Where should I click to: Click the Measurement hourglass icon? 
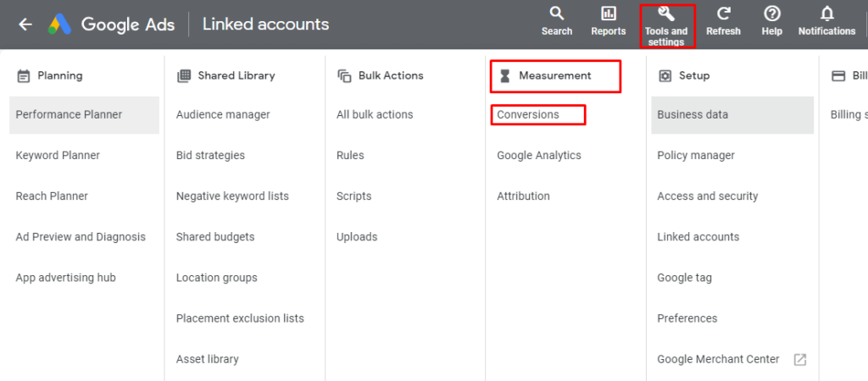[x=504, y=75]
